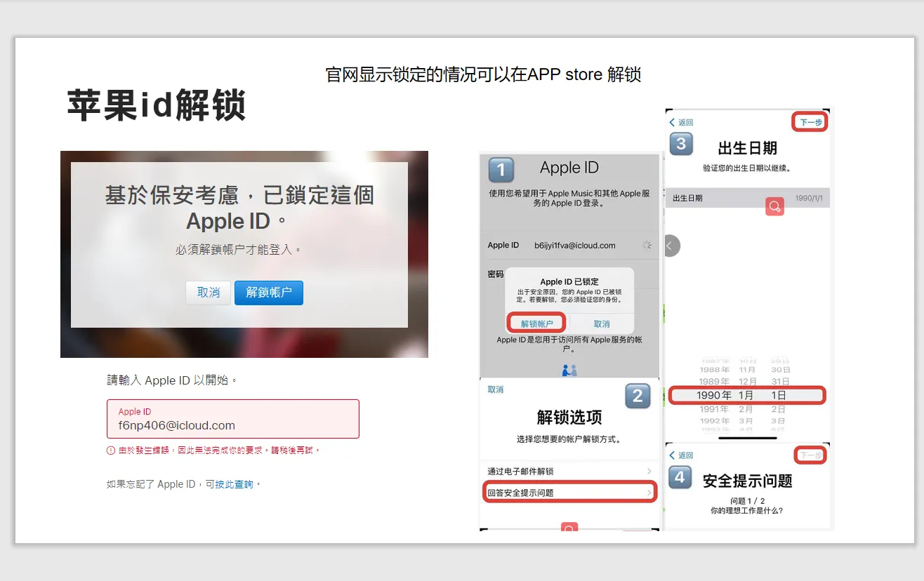
Task: Pick 11月 in the date picker
Action: (x=747, y=370)
